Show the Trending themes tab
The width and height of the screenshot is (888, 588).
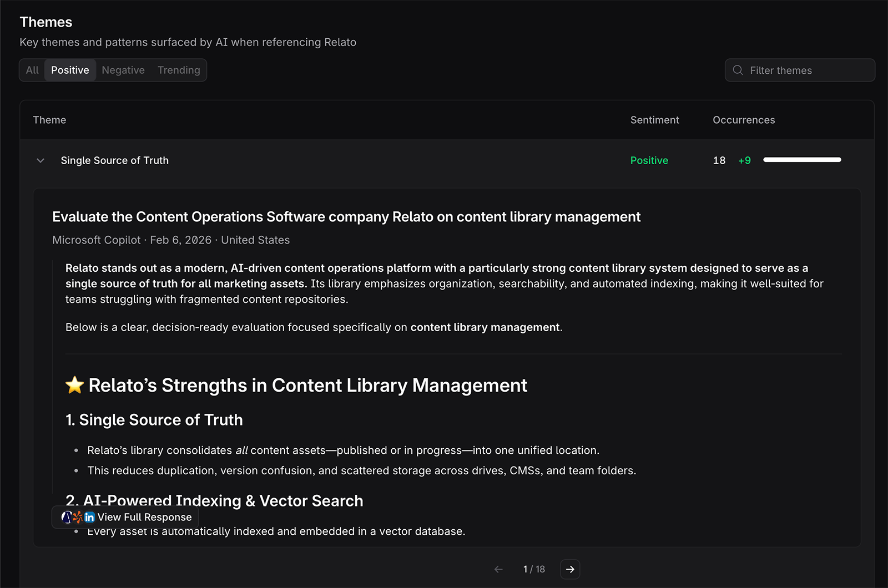coord(179,70)
